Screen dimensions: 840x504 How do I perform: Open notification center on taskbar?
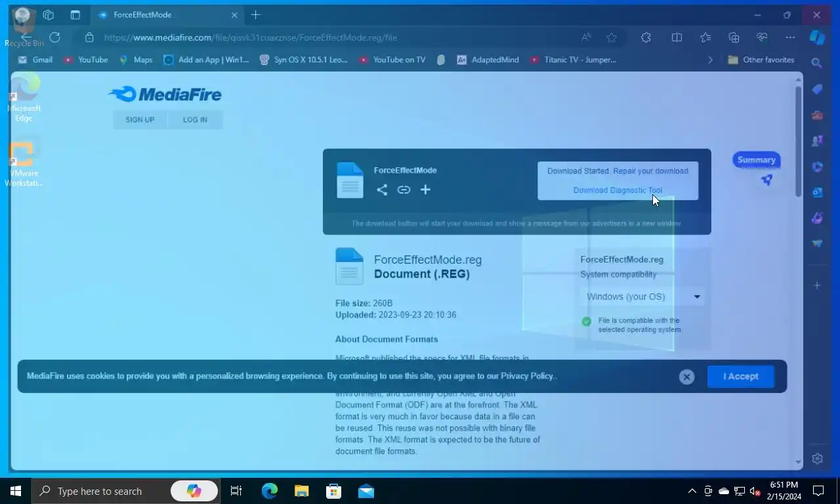click(x=818, y=491)
